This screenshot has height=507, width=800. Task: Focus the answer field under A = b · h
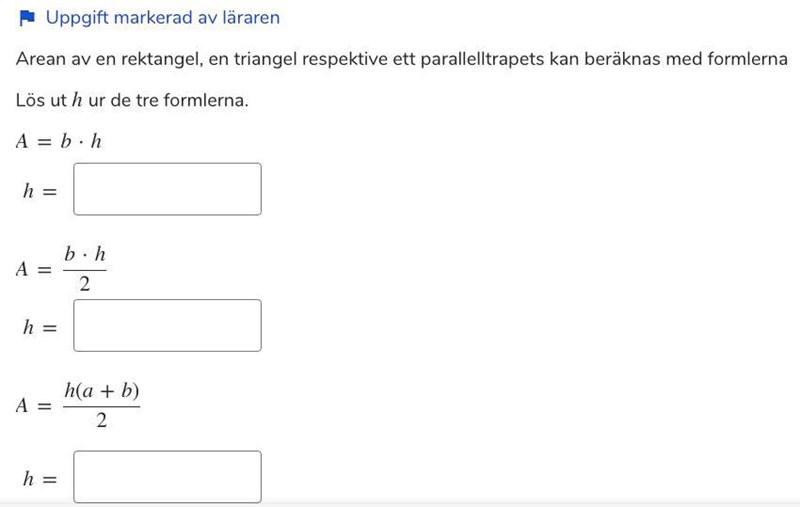click(167, 189)
